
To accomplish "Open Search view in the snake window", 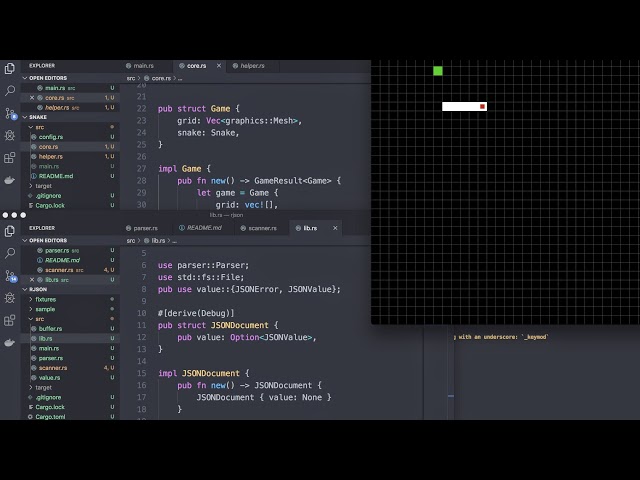I will click(x=10, y=90).
